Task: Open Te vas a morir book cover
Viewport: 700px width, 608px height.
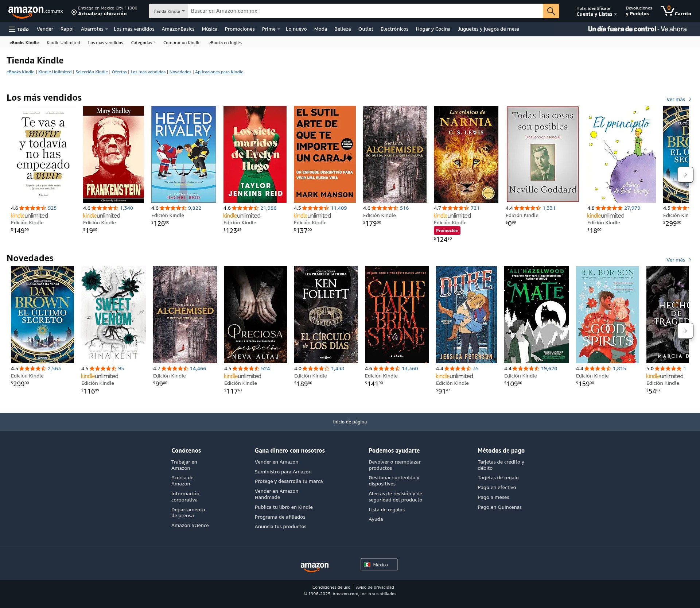Action: (x=43, y=154)
